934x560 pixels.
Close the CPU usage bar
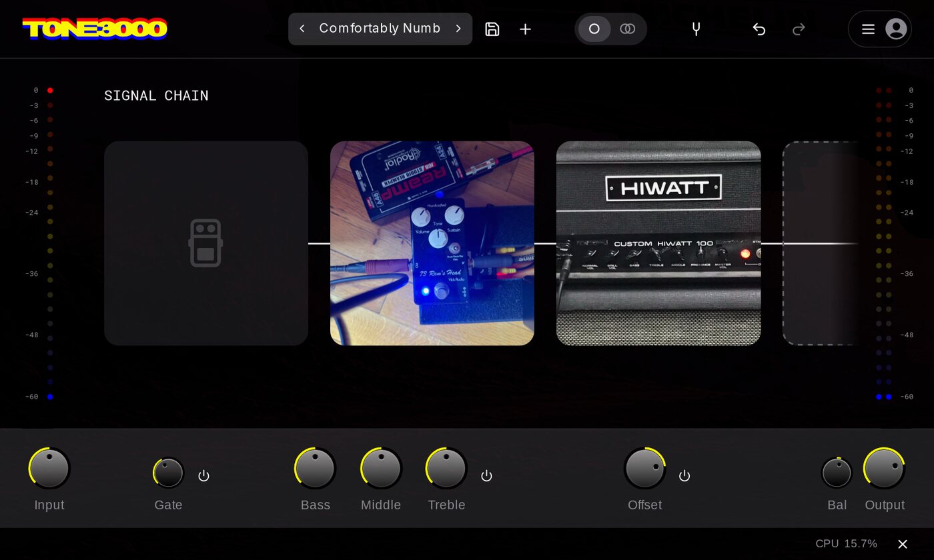pos(903,544)
